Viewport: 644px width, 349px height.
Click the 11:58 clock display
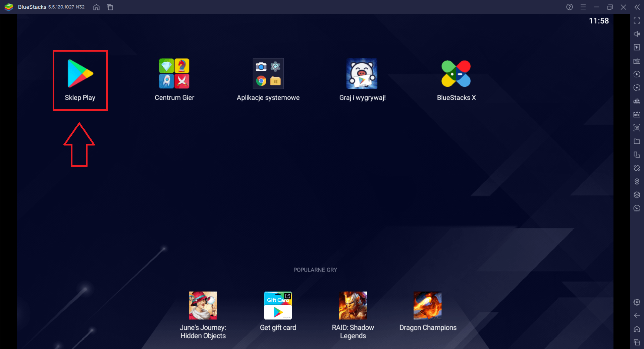[599, 21]
